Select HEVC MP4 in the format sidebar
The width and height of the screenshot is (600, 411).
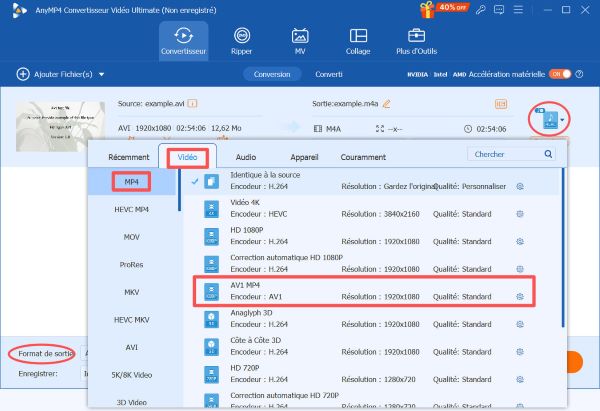coord(132,210)
